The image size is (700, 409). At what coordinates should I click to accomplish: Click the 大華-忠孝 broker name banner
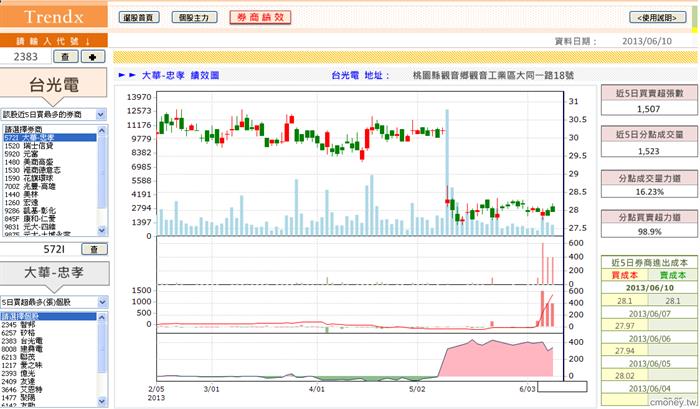click(54, 272)
